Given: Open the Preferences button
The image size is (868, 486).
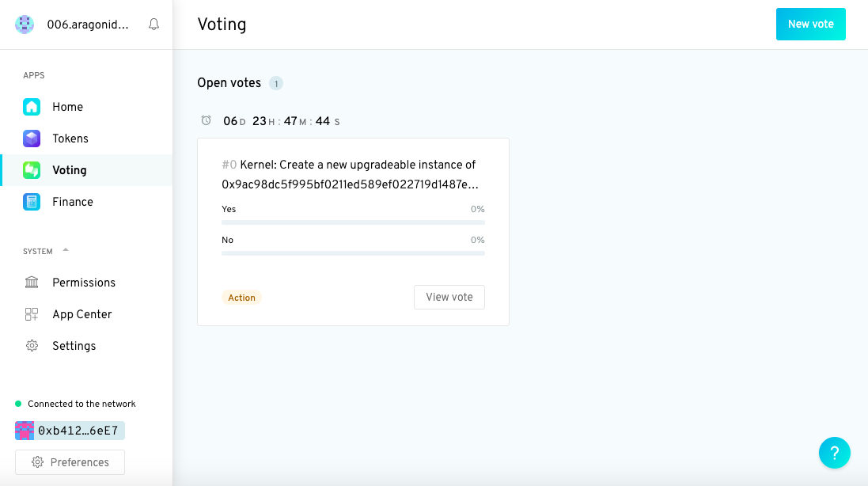Looking at the screenshot, I should point(70,462).
